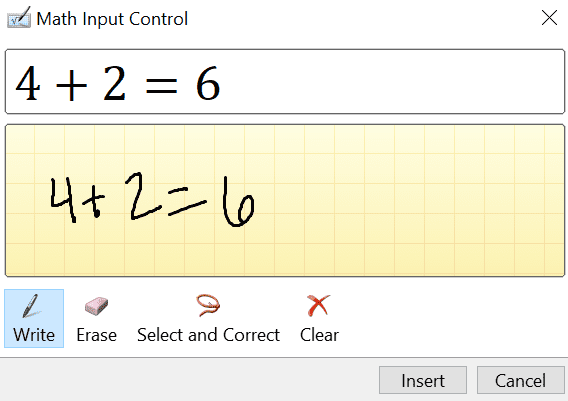
Task: Switch to the Erase eraser tool
Action: 96,318
